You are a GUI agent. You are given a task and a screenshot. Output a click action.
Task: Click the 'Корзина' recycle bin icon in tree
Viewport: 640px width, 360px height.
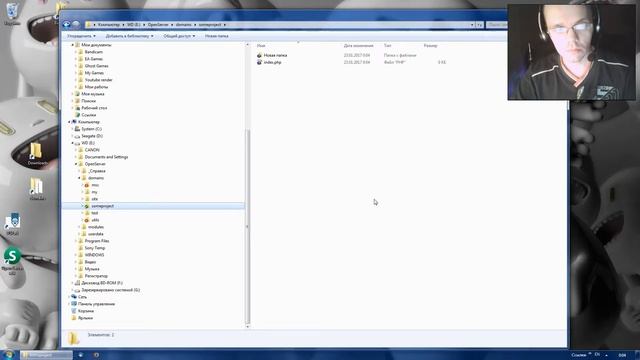(74, 311)
